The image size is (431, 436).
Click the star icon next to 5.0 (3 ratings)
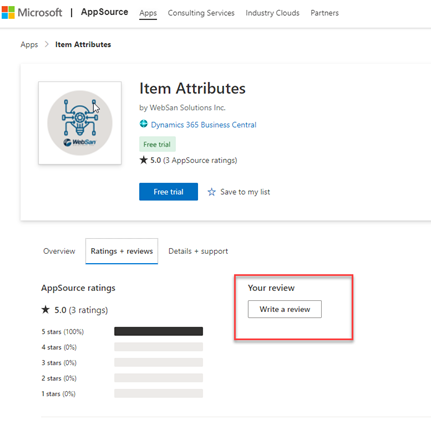coord(45,310)
